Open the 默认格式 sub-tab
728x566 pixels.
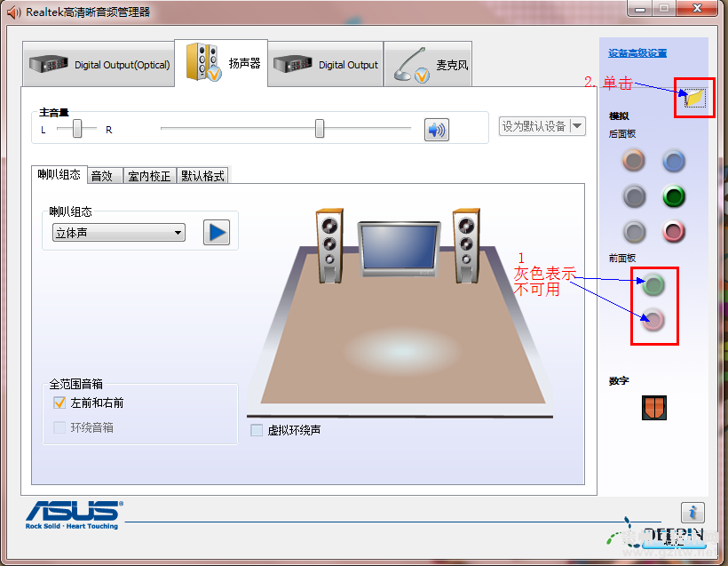[x=202, y=176]
